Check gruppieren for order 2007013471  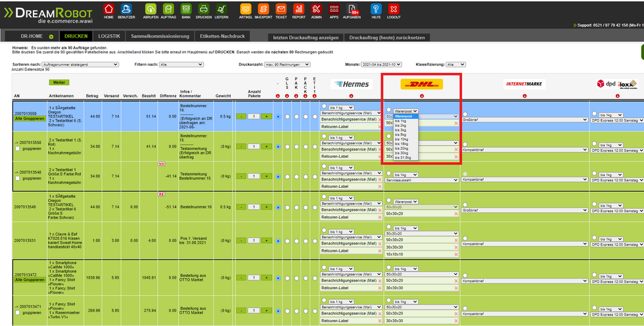(x=18, y=312)
